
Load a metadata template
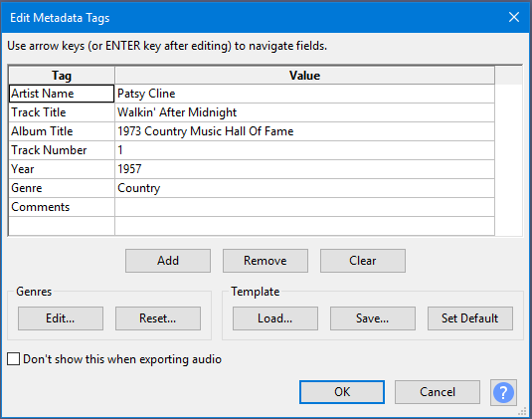[x=275, y=318]
